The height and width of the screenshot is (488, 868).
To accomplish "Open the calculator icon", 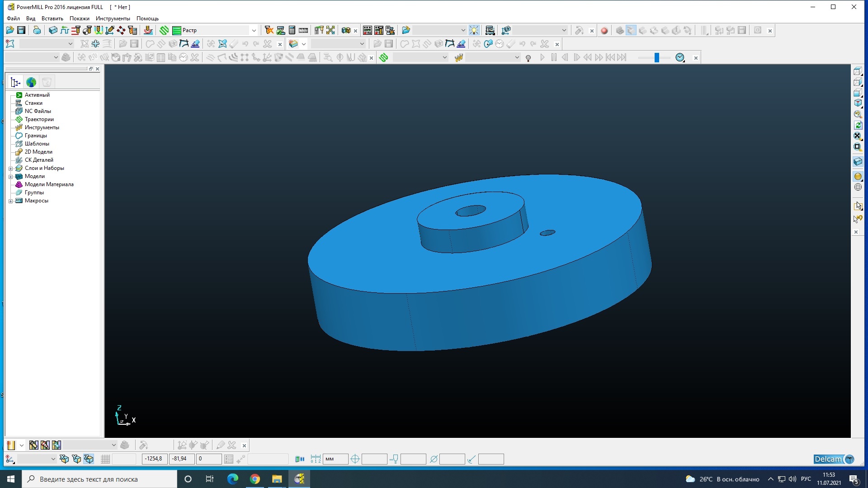I will [x=292, y=30].
